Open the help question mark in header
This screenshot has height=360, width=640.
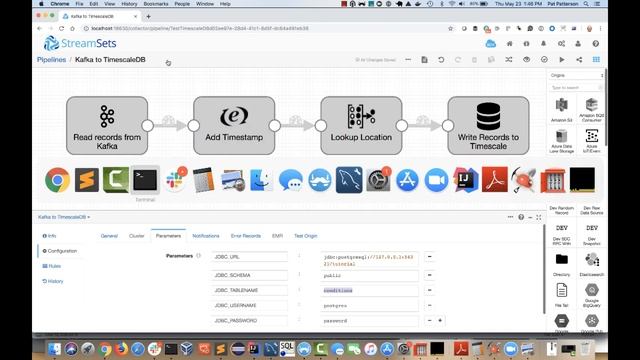point(596,44)
